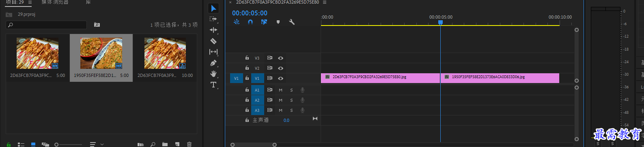Toggle nest sequence insert mode icon
Viewport: 644px width, 147px height.
[x=237, y=22]
